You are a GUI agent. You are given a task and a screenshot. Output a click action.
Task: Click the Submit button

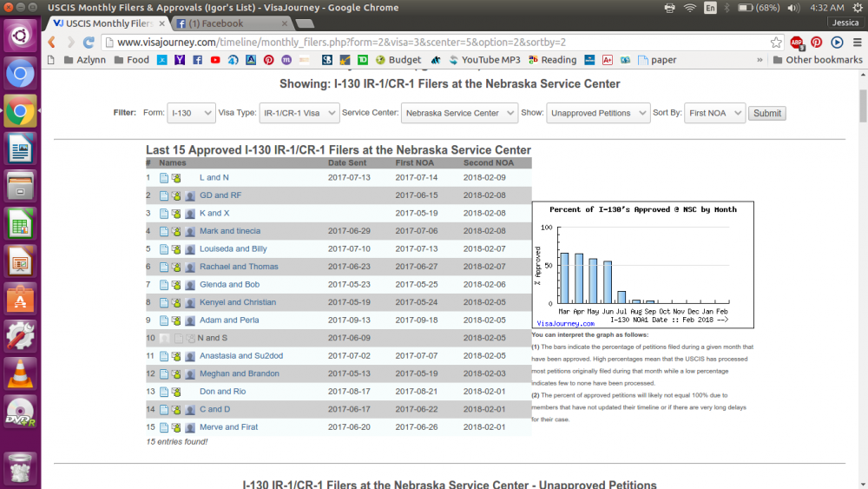[766, 113]
